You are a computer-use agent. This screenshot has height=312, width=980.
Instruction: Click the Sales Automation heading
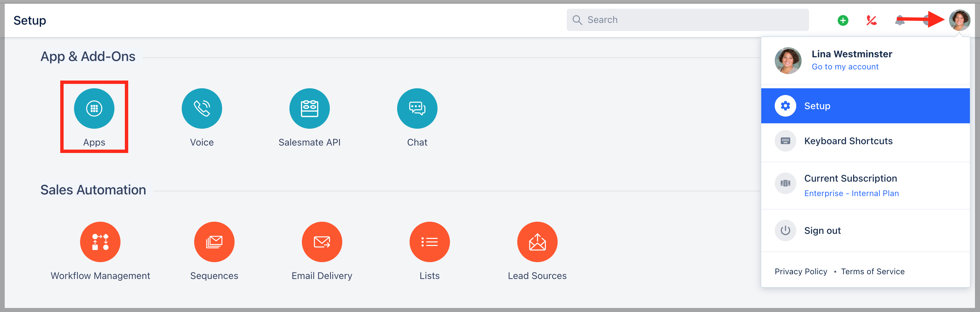coord(93,190)
